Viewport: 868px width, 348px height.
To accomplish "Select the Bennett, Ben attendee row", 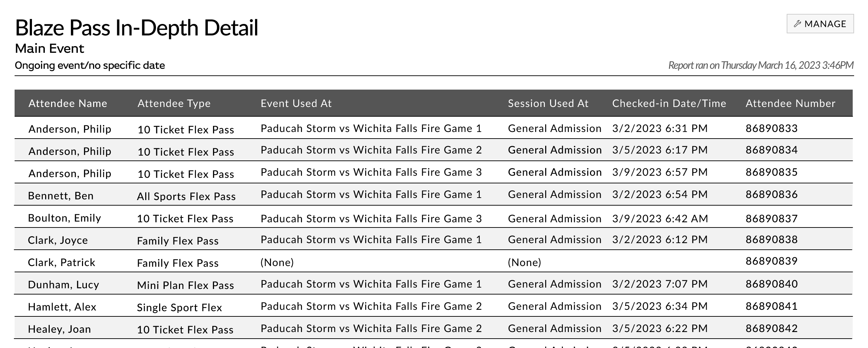I will pyautogui.click(x=433, y=194).
